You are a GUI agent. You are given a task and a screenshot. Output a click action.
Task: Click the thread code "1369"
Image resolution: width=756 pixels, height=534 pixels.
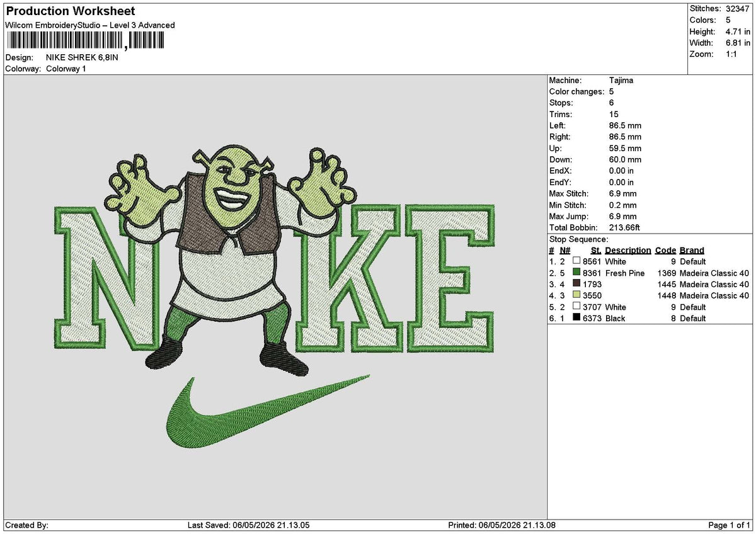tap(667, 273)
